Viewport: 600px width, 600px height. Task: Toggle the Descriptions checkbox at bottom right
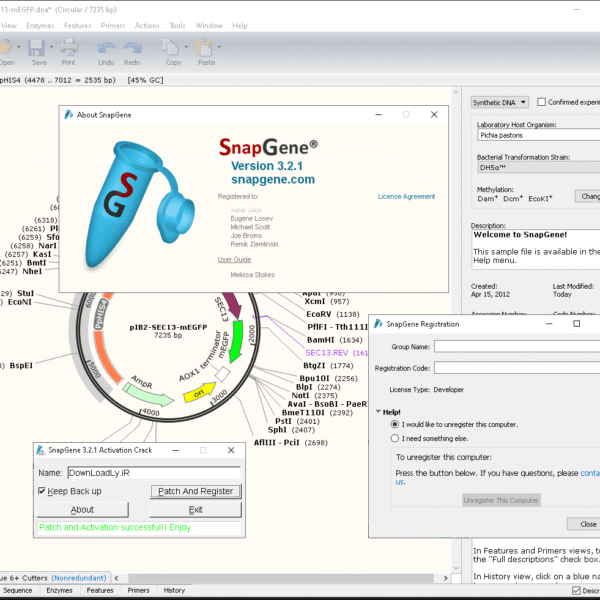[x=576, y=590]
